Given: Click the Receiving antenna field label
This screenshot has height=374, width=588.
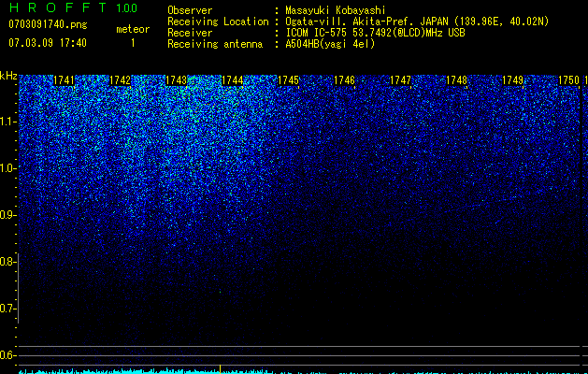Looking at the screenshot, I should point(215,44).
